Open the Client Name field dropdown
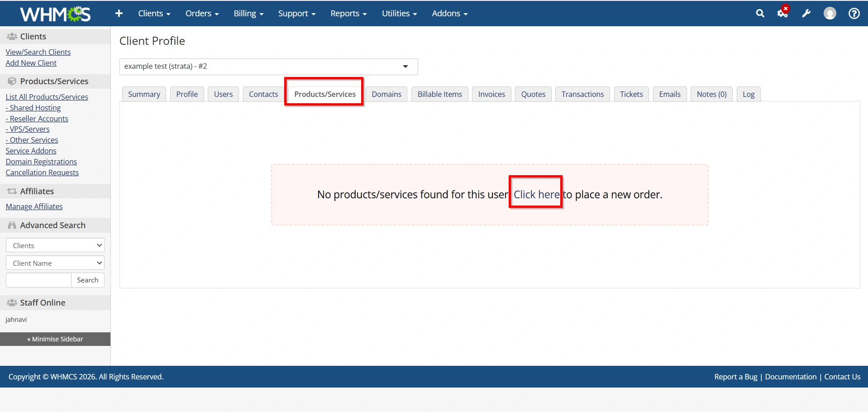This screenshot has width=868, height=412. coord(55,263)
